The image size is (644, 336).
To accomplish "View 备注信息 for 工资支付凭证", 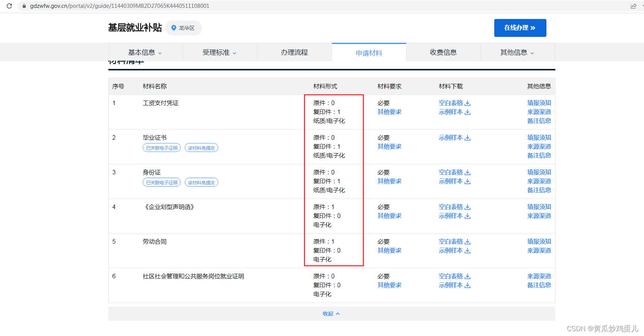I will pyautogui.click(x=539, y=121).
